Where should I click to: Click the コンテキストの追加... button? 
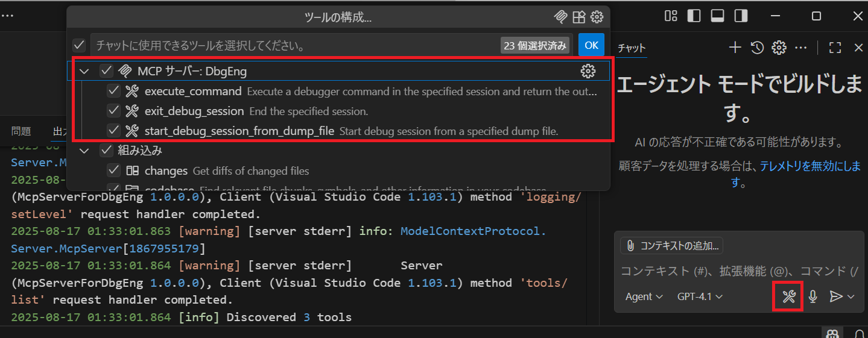671,246
